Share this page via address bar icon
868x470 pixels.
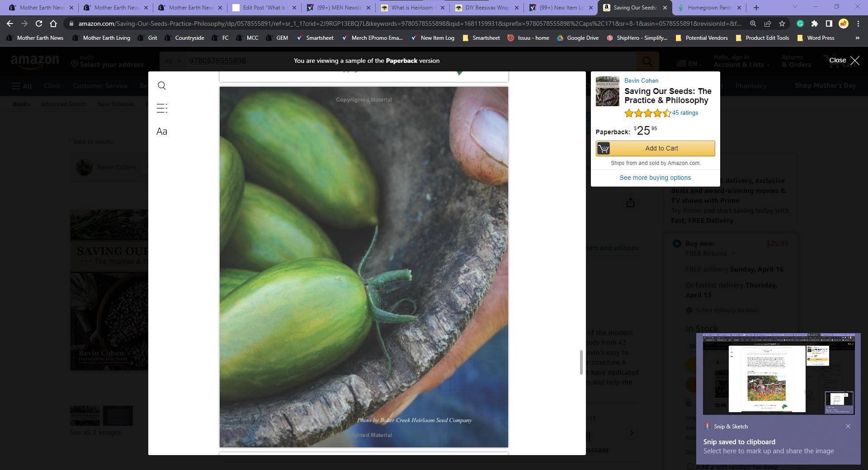click(x=768, y=23)
